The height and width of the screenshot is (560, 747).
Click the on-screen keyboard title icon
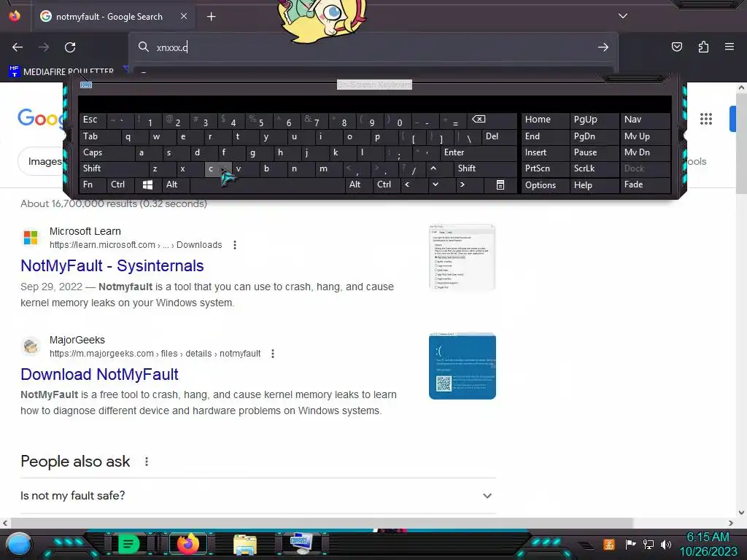point(86,85)
